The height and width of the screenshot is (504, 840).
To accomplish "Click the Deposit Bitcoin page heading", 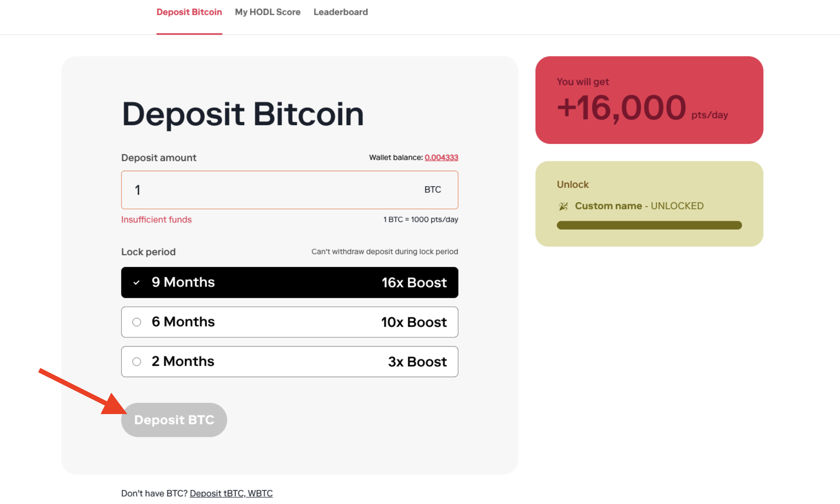I will click(243, 114).
